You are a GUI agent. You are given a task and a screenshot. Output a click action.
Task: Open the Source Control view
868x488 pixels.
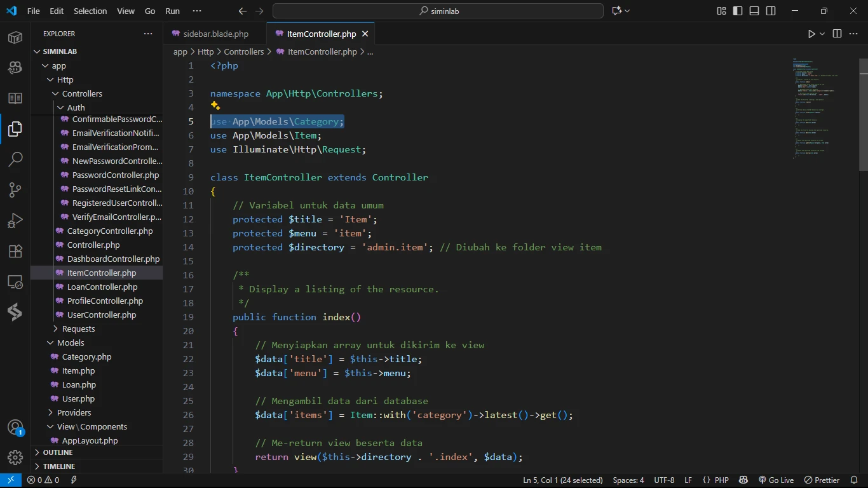point(15,189)
